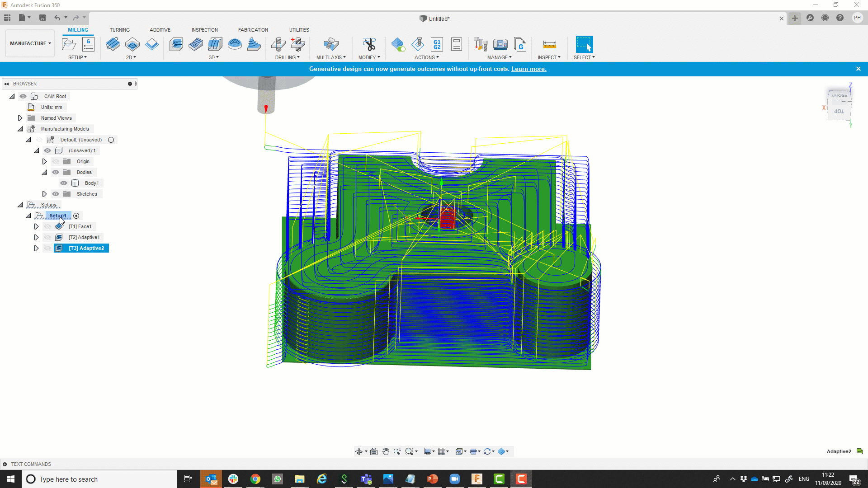The image size is (868, 488).
Task: Expand the TEXT COMMANDS panel
Action: pos(5,464)
